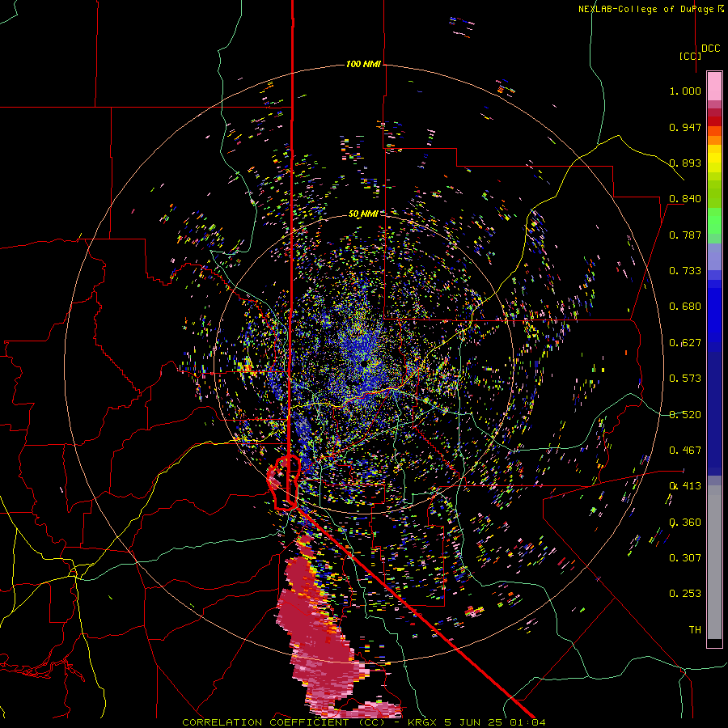Select the 0.733 color scale value
728x728 pixels.
click(x=685, y=271)
